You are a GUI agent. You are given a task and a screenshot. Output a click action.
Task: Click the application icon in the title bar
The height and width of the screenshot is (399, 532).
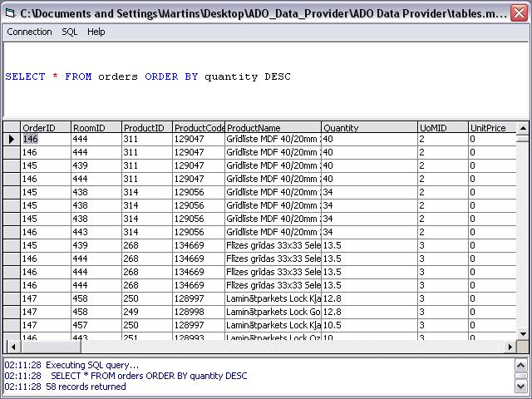[10, 11]
